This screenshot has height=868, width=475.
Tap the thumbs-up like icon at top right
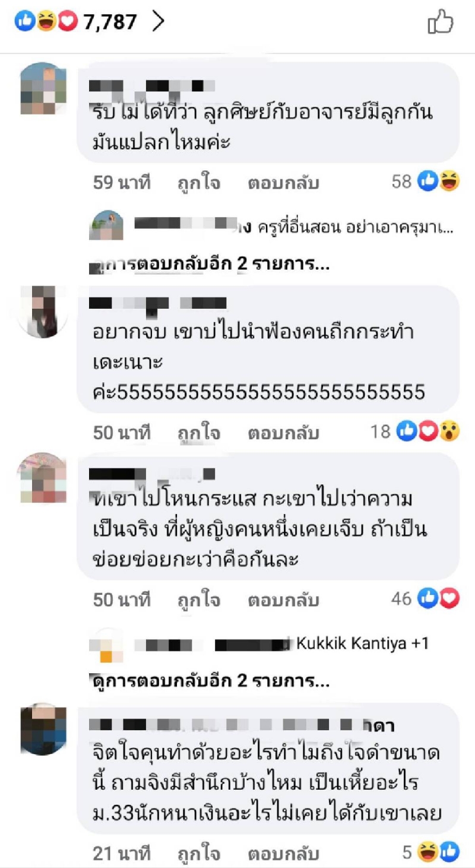(x=440, y=23)
